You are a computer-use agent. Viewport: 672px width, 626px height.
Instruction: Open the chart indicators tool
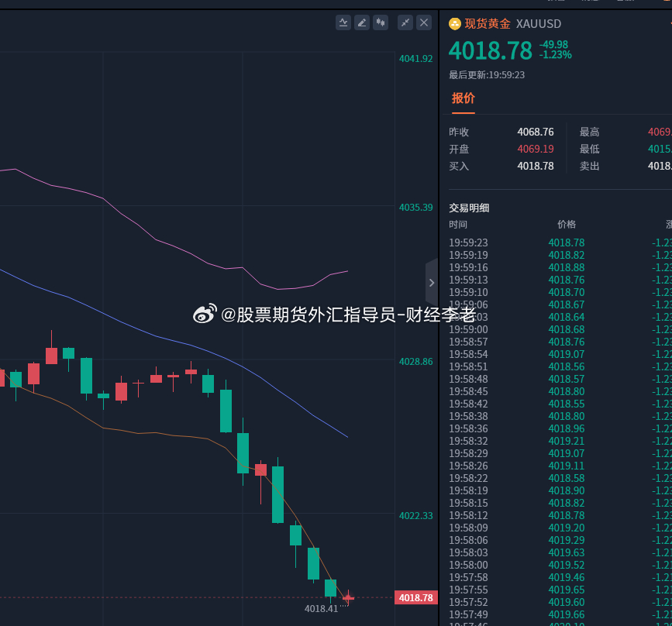343,22
